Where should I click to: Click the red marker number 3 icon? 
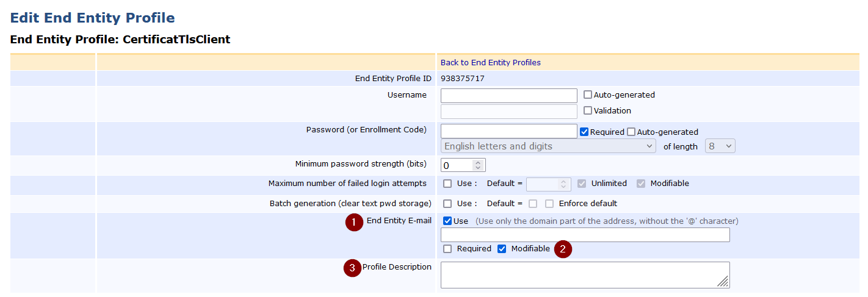pos(352,268)
